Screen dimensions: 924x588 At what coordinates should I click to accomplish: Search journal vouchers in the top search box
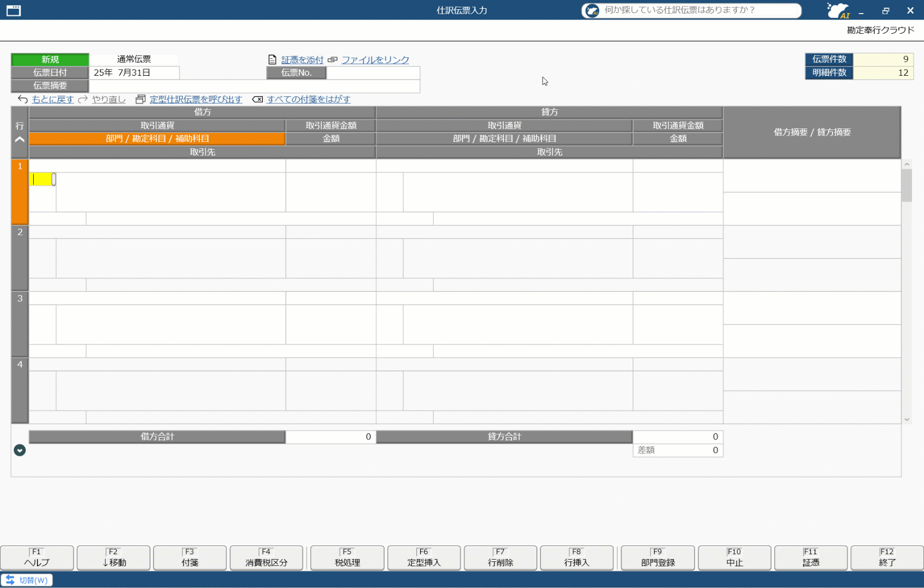[691, 10]
